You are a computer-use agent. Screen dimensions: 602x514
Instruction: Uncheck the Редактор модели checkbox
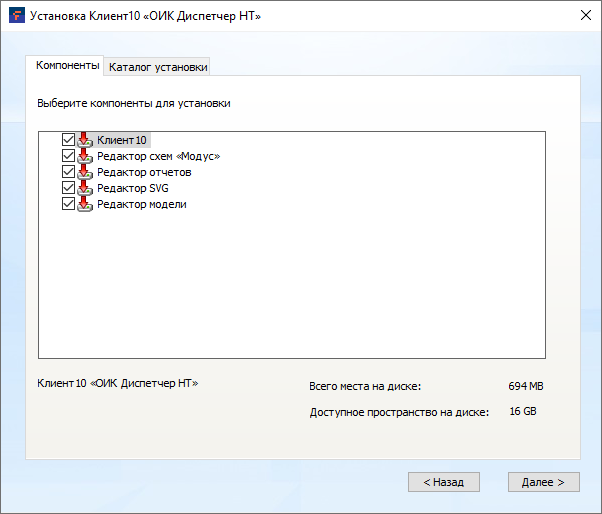(x=68, y=204)
